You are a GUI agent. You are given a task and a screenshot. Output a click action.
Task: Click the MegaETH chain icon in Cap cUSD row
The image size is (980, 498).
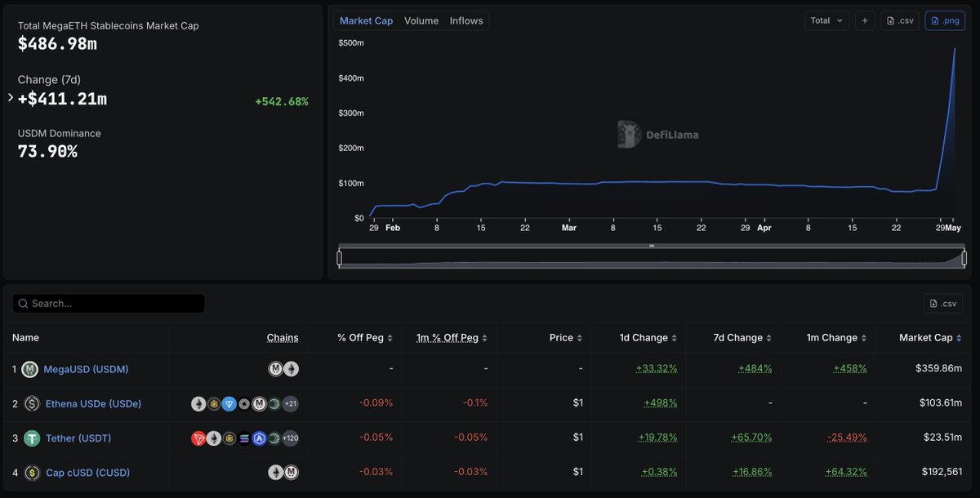[291, 473]
